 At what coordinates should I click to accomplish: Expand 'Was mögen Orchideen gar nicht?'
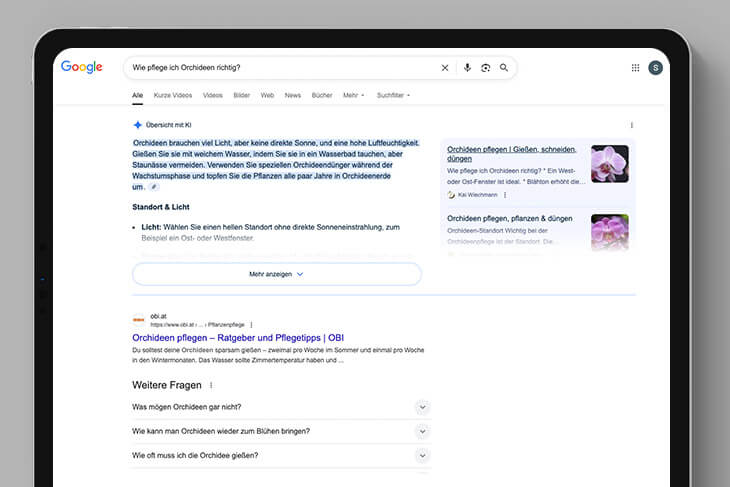[281, 407]
